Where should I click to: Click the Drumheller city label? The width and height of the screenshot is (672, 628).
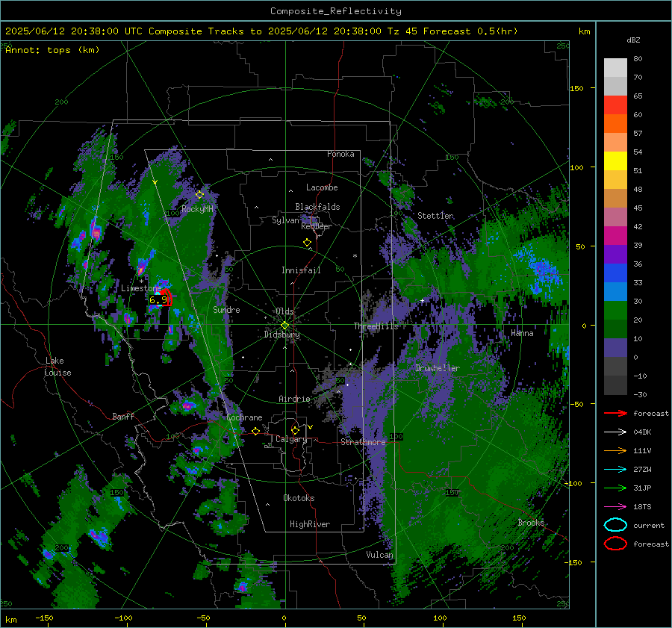point(438,368)
